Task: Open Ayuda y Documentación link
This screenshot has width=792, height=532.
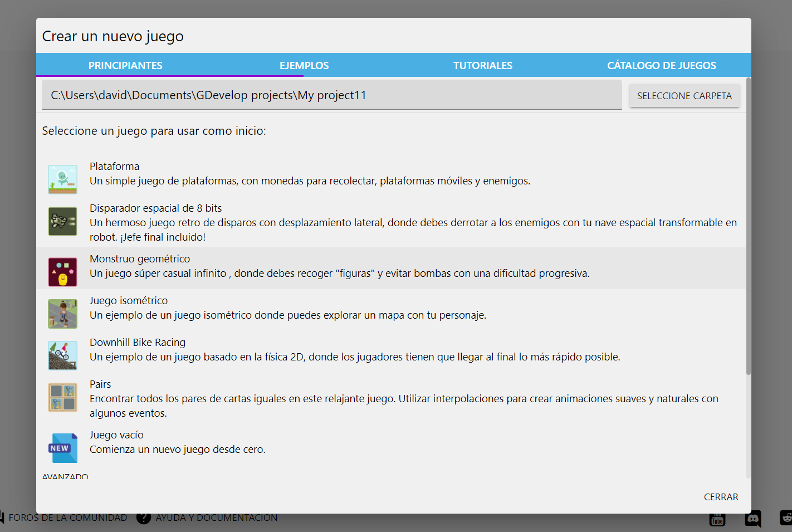Action: pos(216,518)
